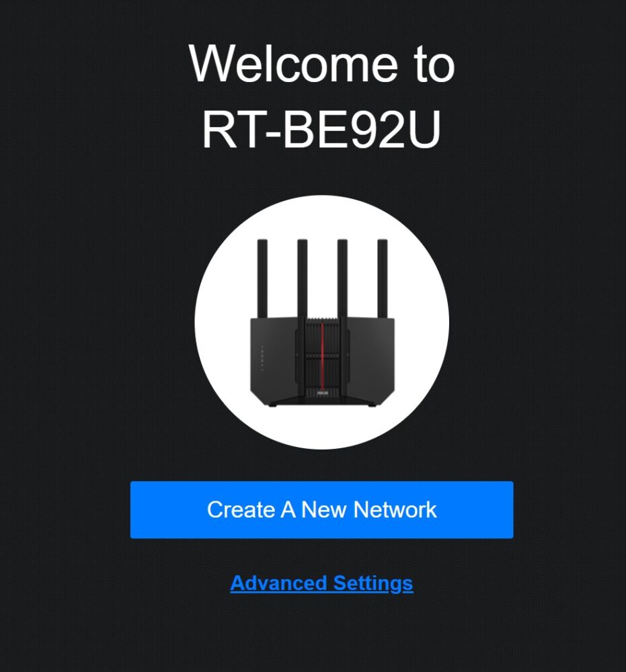The width and height of the screenshot is (626, 672).
Task: Click white circle area left of router
Action: coord(222,323)
